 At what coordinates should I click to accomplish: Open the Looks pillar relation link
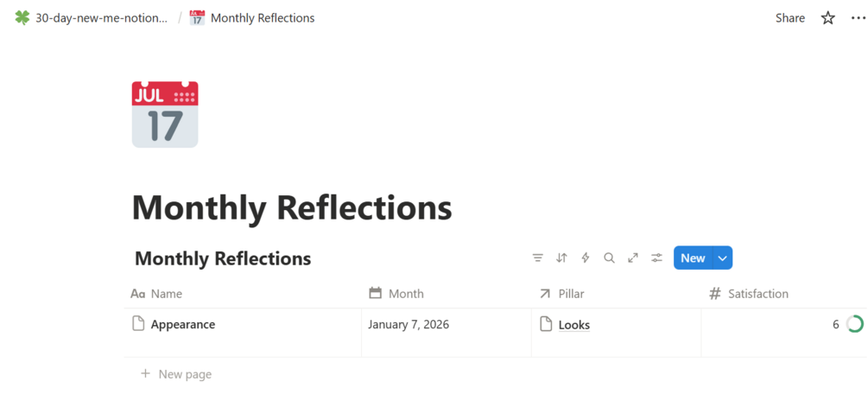tap(573, 325)
